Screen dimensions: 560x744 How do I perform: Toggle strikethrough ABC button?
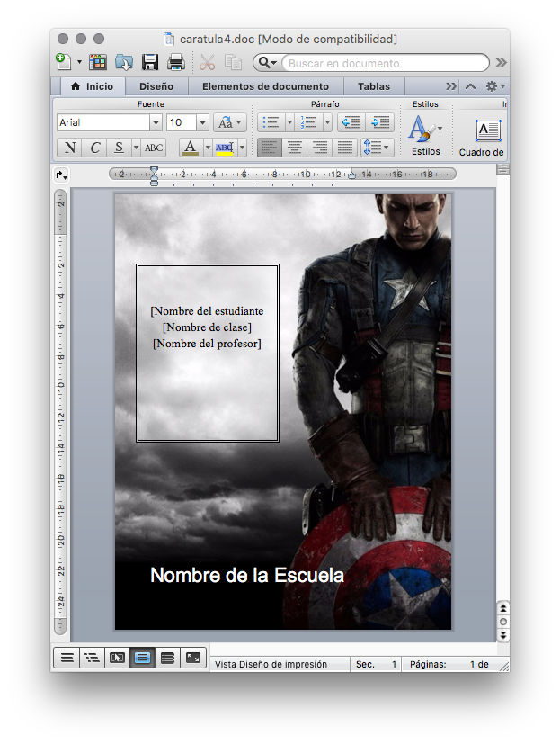(153, 148)
